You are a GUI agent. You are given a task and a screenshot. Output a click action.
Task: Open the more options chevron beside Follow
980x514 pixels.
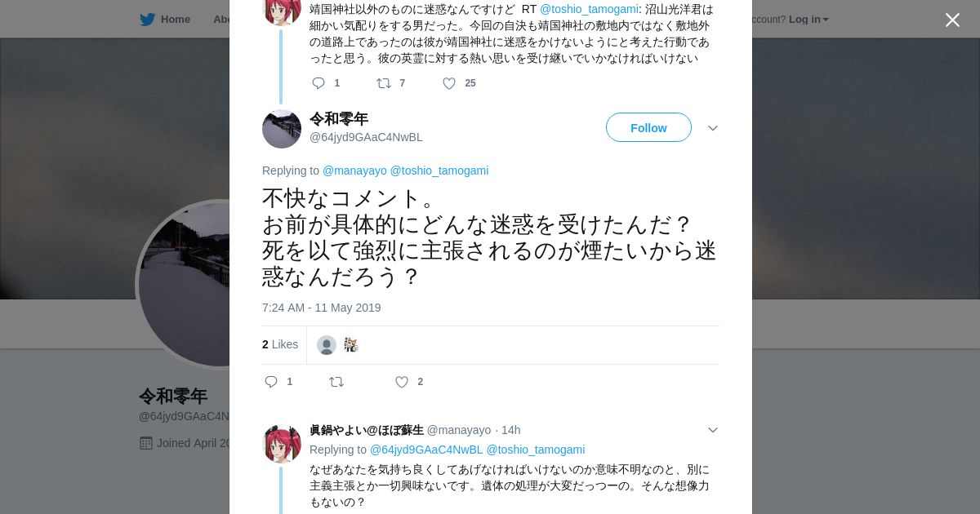click(x=712, y=128)
